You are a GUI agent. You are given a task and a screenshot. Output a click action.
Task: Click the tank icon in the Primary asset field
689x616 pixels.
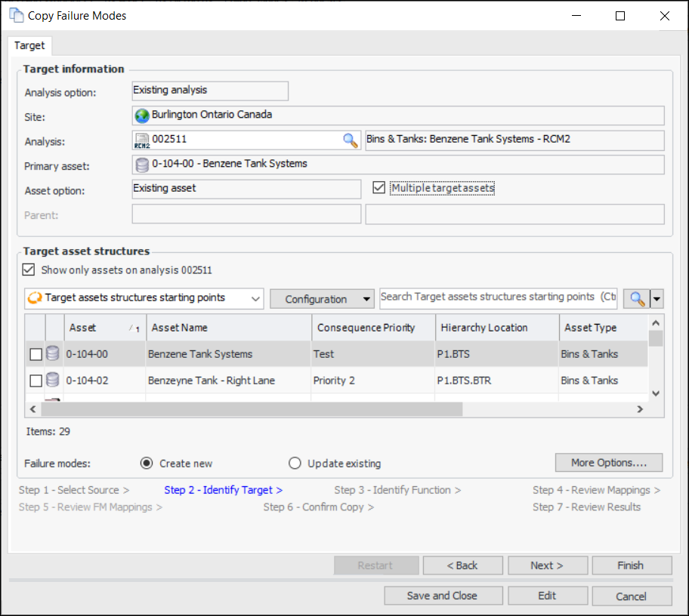(142, 165)
